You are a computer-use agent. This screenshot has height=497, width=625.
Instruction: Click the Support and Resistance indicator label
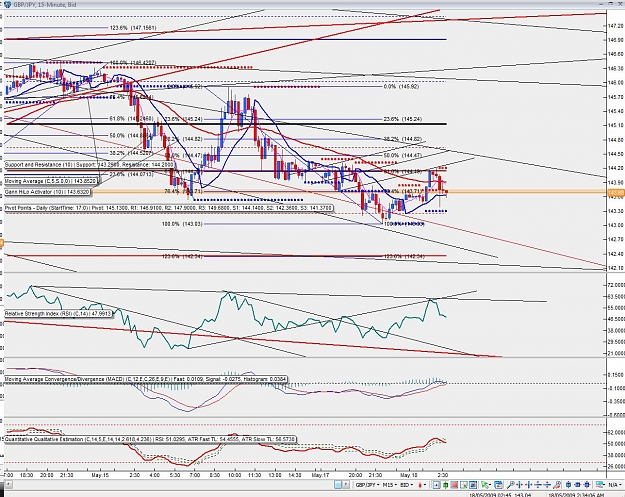click(89, 164)
